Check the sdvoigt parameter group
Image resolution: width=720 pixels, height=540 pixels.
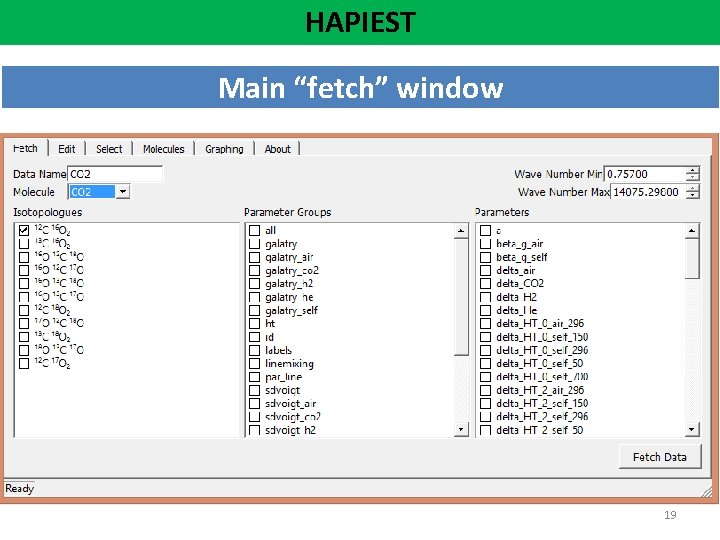[254, 390]
